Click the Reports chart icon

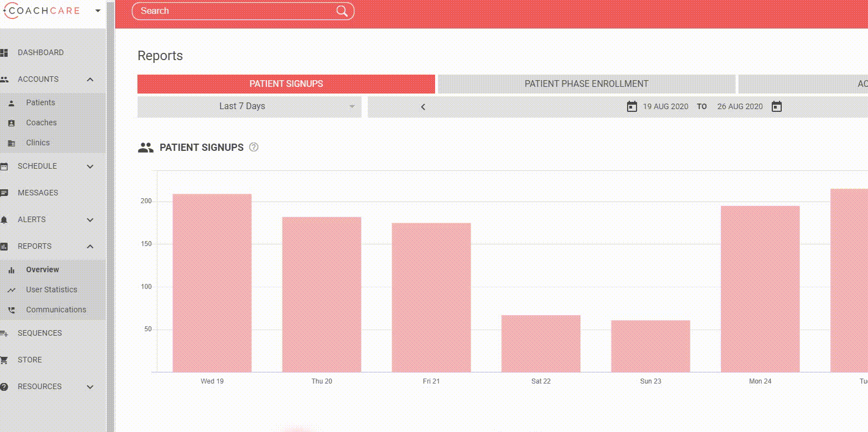tap(4, 247)
